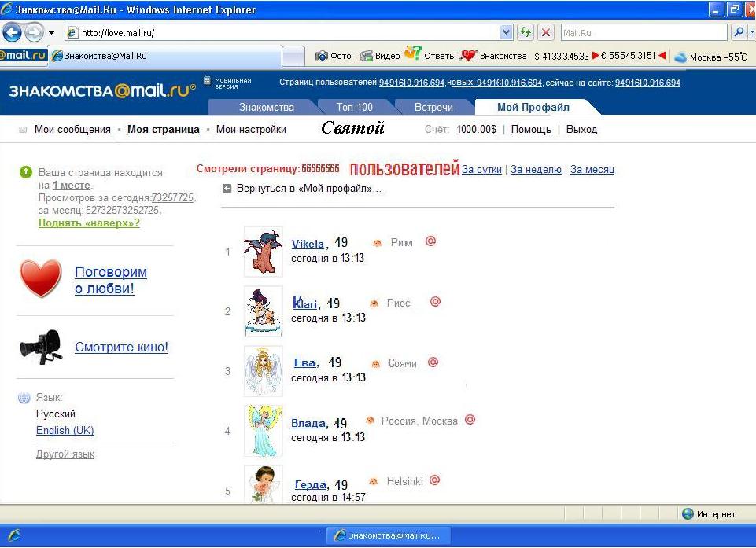Click the browser Forward arrow button
The height and width of the screenshot is (548, 756).
[x=33, y=33]
